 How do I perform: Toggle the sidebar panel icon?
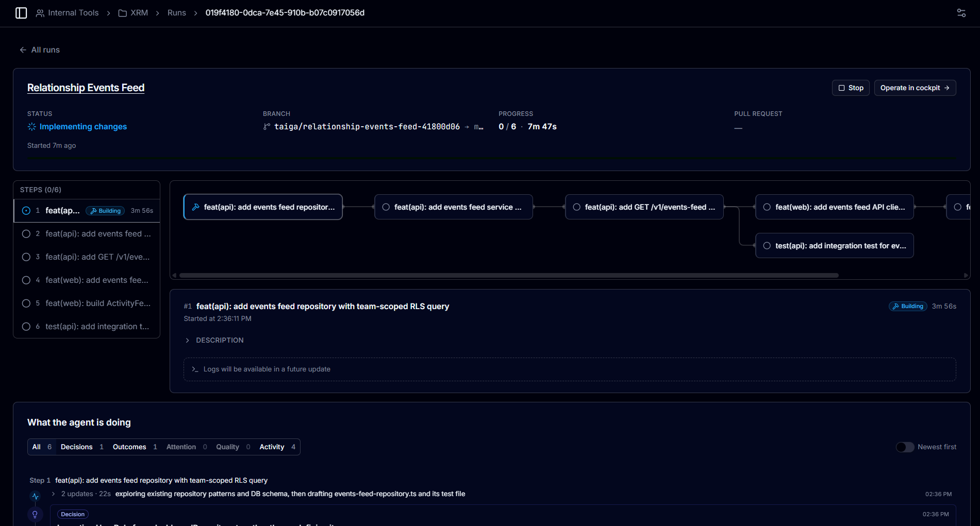(x=21, y=13)
